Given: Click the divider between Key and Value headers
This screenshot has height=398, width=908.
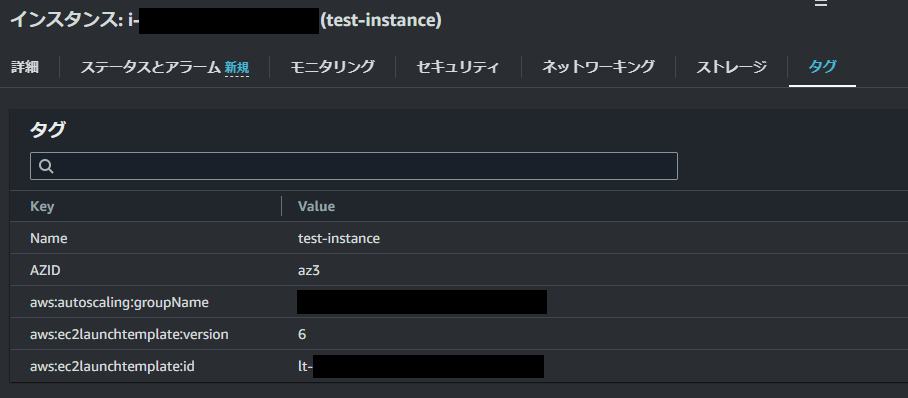Looking at the screenshot, I should coord(282,206).
